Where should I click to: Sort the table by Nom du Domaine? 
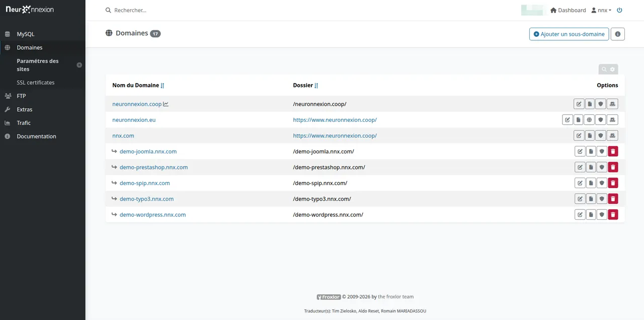click(163, 86)
